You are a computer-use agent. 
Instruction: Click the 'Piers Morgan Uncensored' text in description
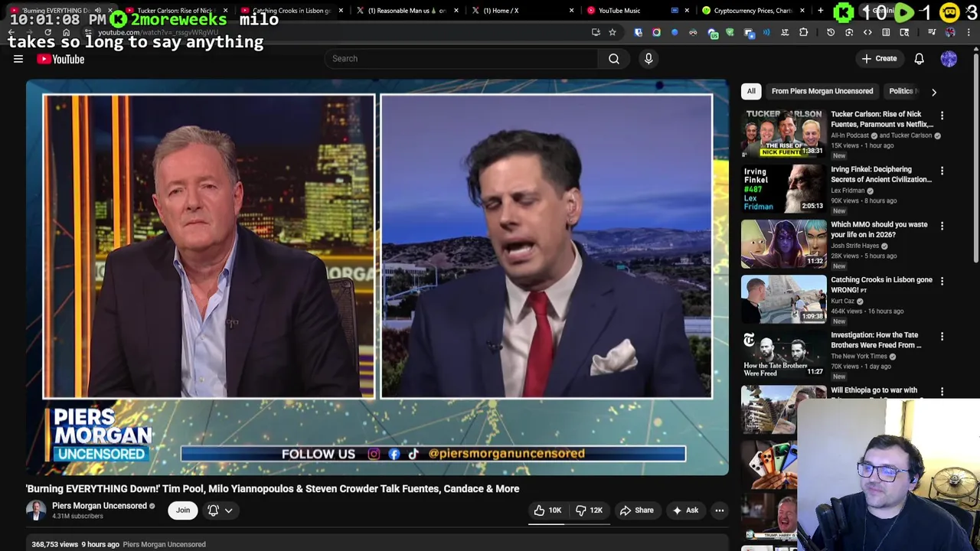click(164, 544)
